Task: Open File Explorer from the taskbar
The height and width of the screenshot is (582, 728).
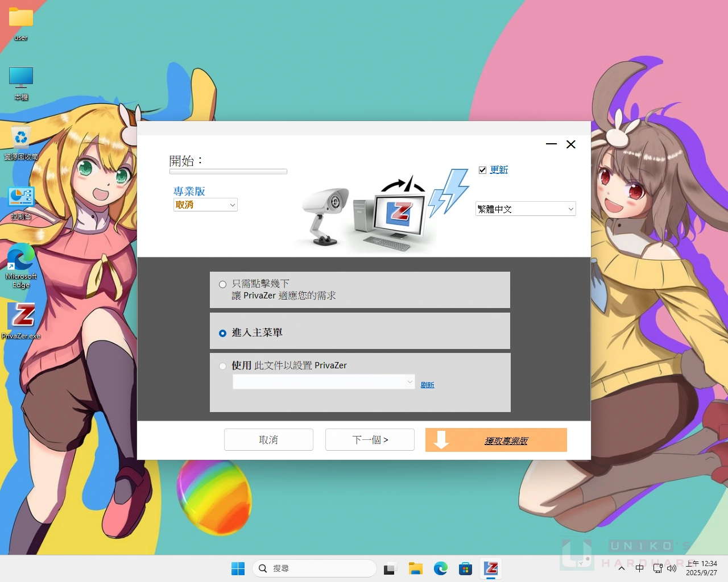Action: (x=415, y=568)
